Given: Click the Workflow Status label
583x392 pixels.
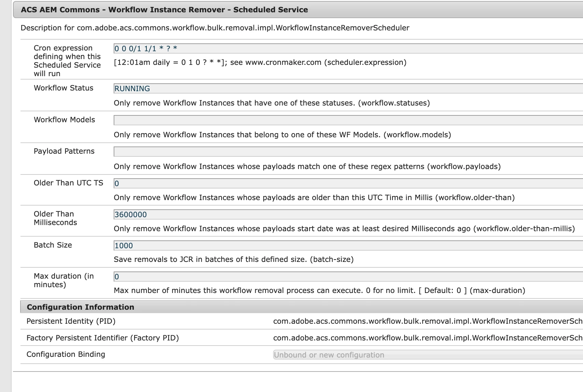Looking at the screenshot, I should 63,88.
